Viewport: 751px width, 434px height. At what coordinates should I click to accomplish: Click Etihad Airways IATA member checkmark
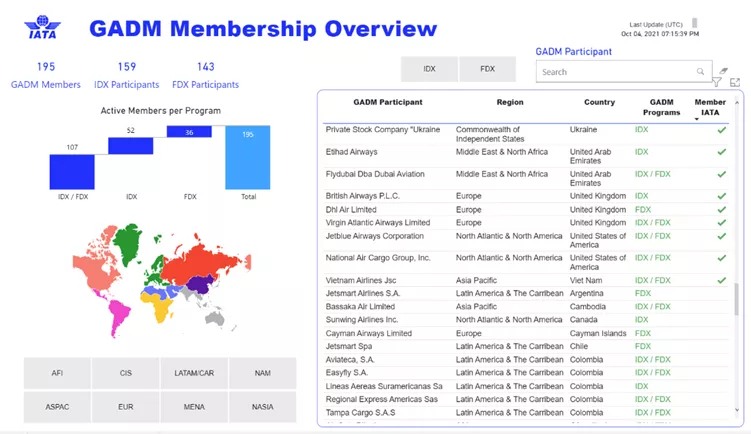721,152
